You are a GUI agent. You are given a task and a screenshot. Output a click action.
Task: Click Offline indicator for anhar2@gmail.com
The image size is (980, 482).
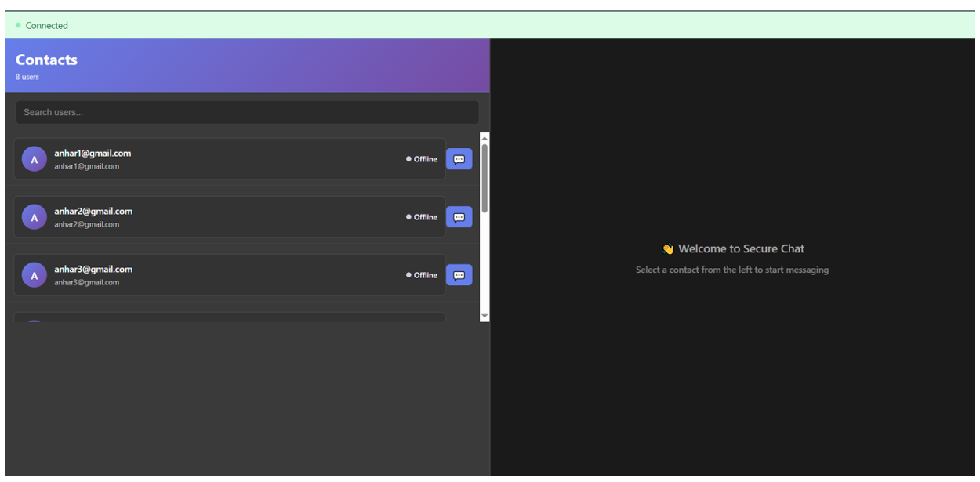[422, 217]
